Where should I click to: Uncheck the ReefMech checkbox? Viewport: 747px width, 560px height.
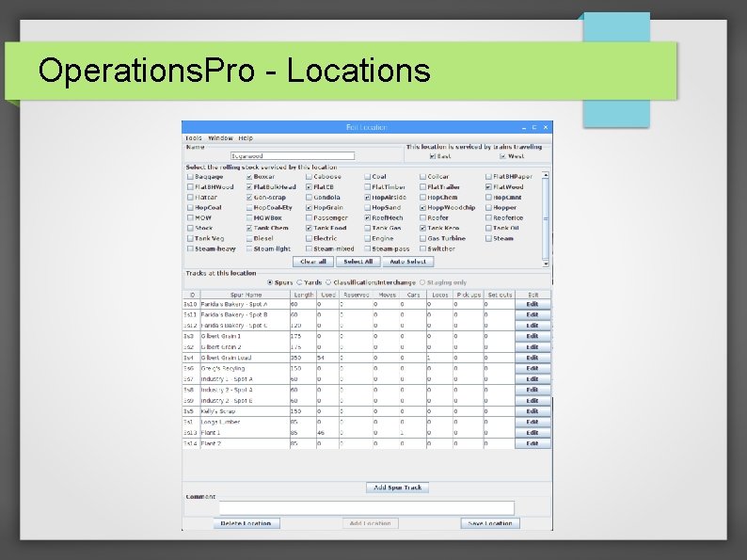[x=367, y=217]
